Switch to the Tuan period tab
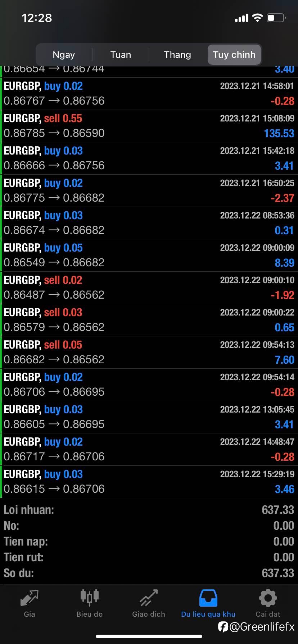The height and width of the screenshot is (644, 298). point(121,55)
